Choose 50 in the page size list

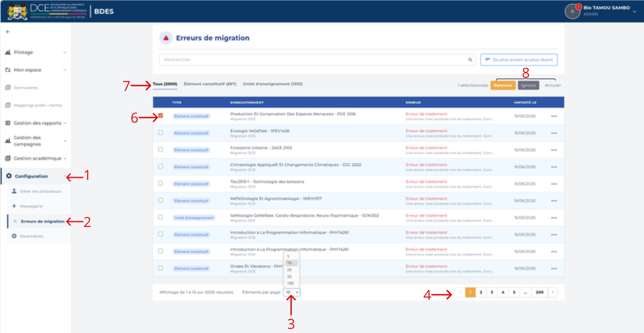click(289, 277)
